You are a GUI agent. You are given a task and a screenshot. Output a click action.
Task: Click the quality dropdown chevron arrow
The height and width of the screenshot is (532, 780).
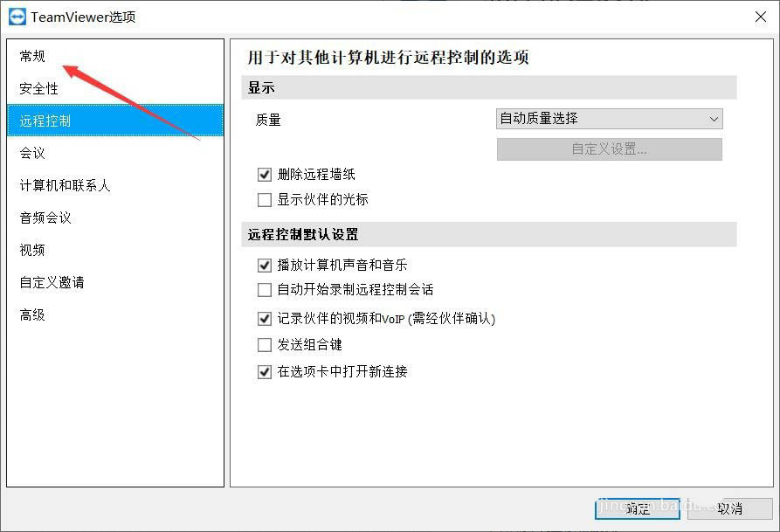click(714, 120)
